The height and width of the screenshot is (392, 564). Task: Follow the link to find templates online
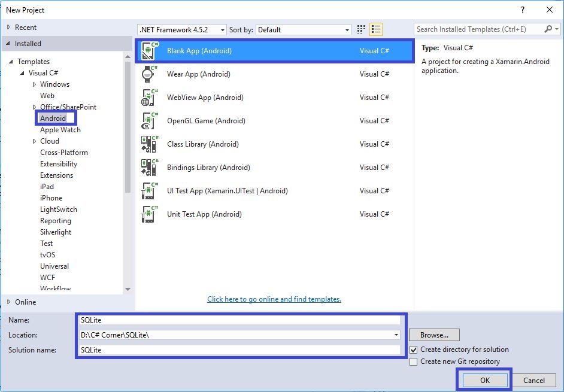pos(274,299)
